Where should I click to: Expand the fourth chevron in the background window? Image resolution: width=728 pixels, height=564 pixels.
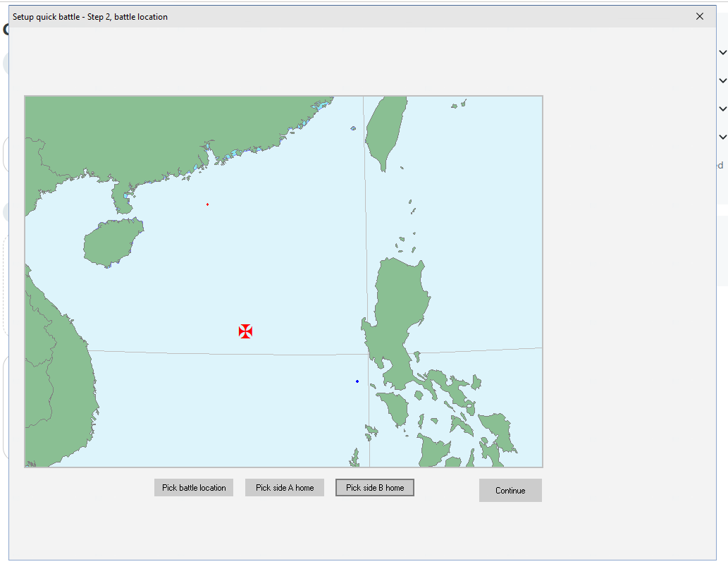pos(722,137)
